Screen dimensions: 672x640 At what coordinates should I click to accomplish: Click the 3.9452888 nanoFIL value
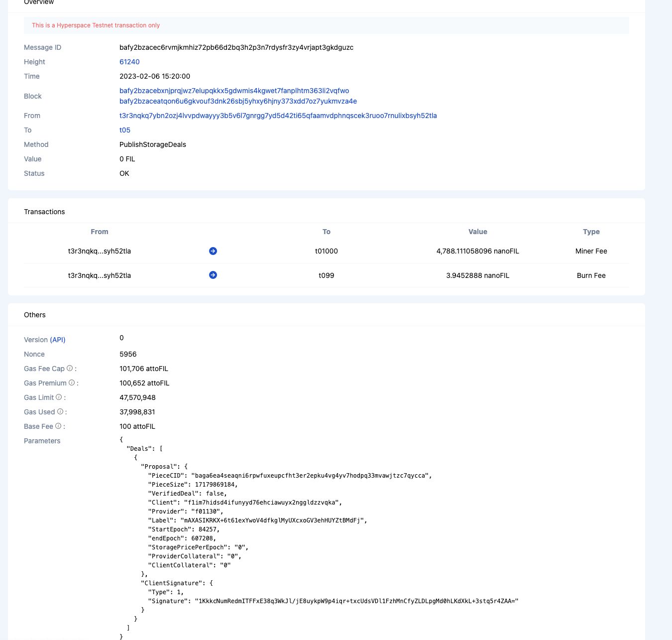pyautogui.click(x=478, y=275)
